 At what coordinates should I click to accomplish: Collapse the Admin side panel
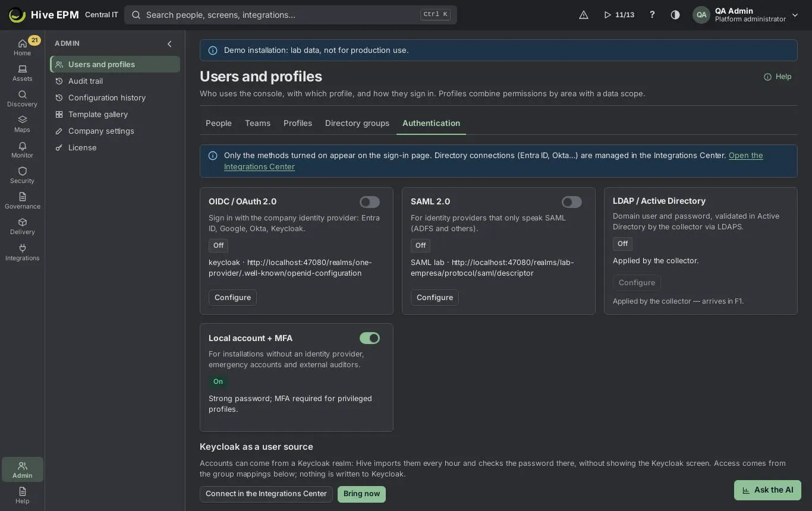169,44
